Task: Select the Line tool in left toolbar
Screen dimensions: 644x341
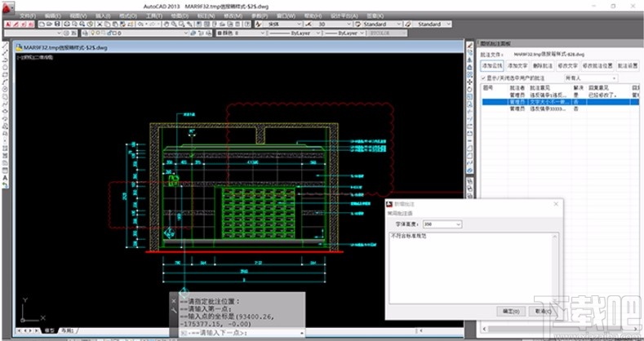Action: 5,45
